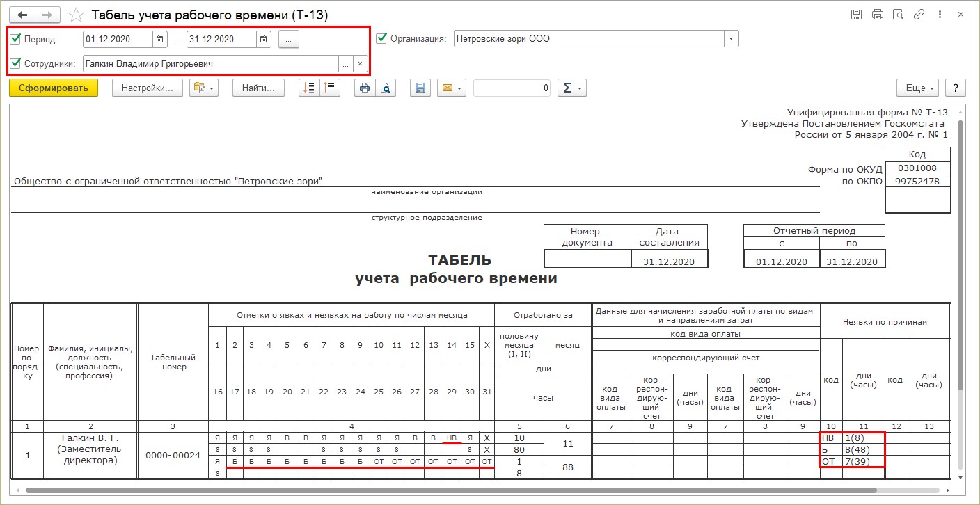Screen dimensions: 980x505
Task: Open print preview icon in title bar
Action: (x=899, y=15)
